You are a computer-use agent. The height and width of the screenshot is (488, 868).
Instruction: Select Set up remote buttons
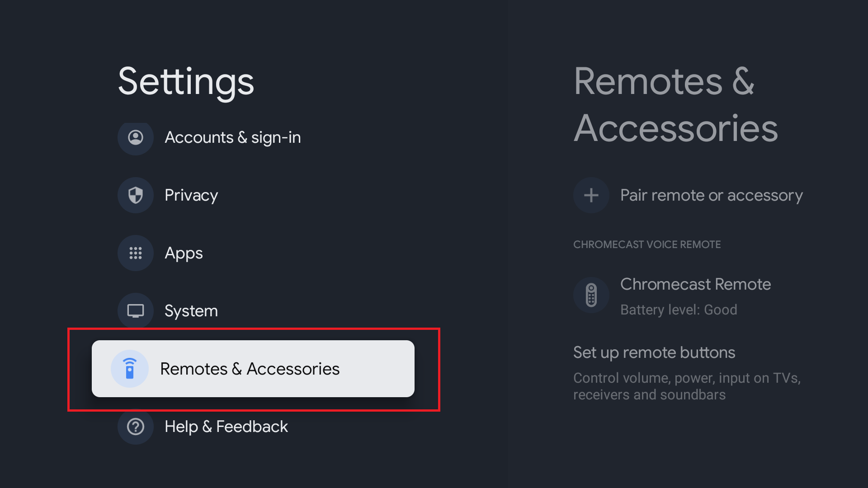coord(654,352)
